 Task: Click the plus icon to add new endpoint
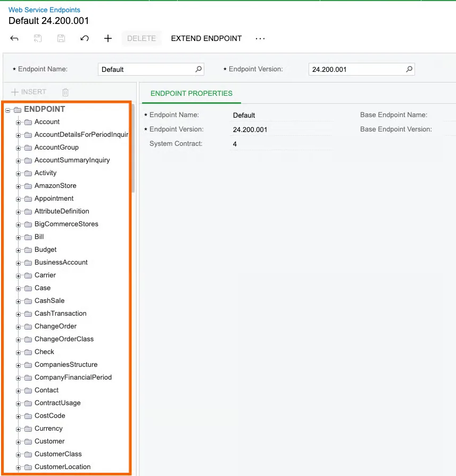tap(108, 38)
